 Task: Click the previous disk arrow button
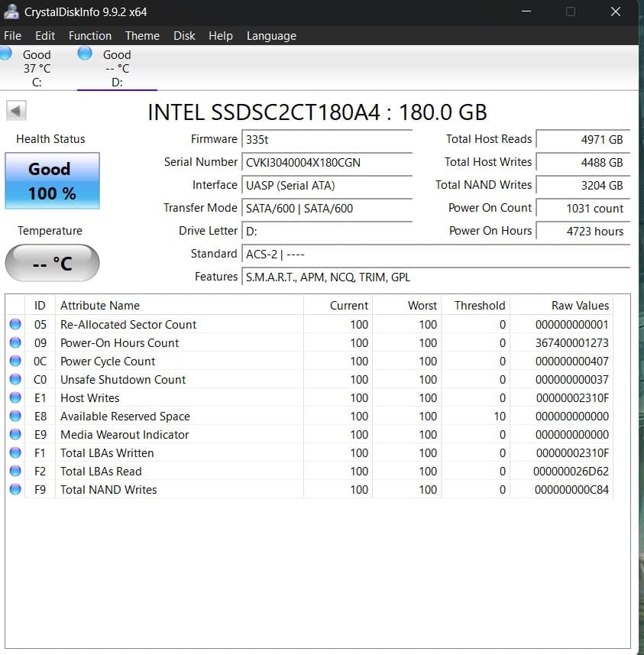[x=16, y=111]
